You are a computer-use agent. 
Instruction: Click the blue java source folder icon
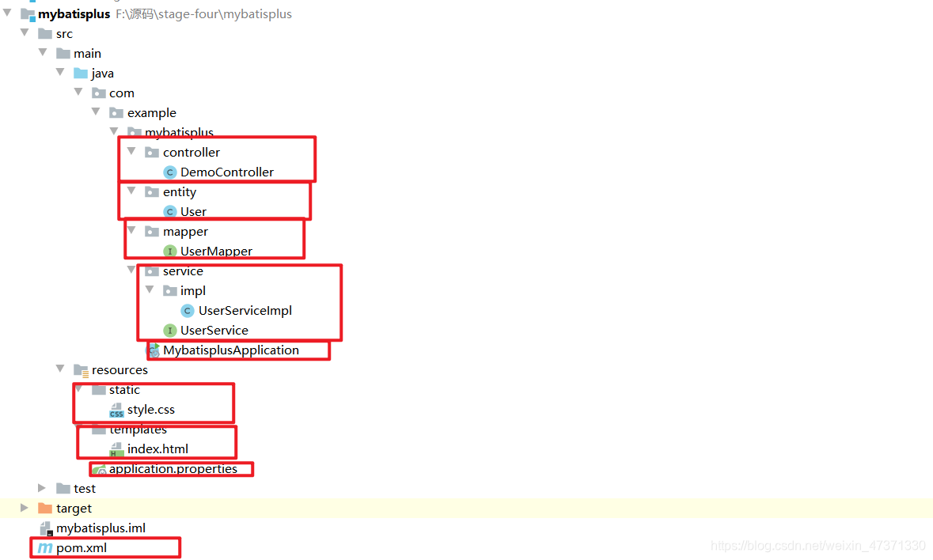[x=81, y=73]
